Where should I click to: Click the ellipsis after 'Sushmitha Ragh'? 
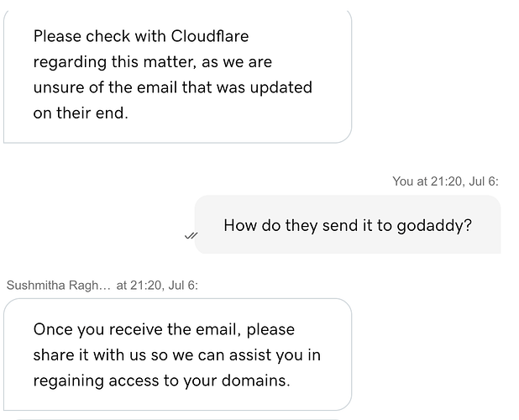pos(106,286)
